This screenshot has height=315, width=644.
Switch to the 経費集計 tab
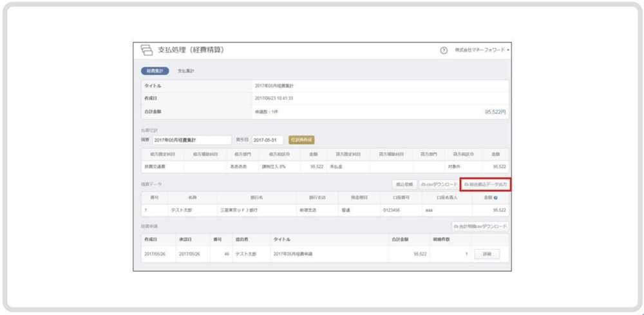[155, 71]
